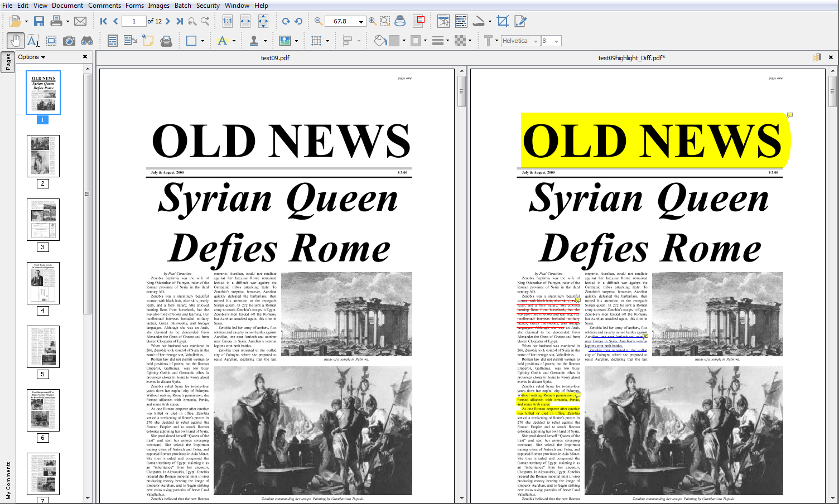839x504 pixels.
Task: Open the My Comments side panel tab
Action: click(x=8, y=480)
